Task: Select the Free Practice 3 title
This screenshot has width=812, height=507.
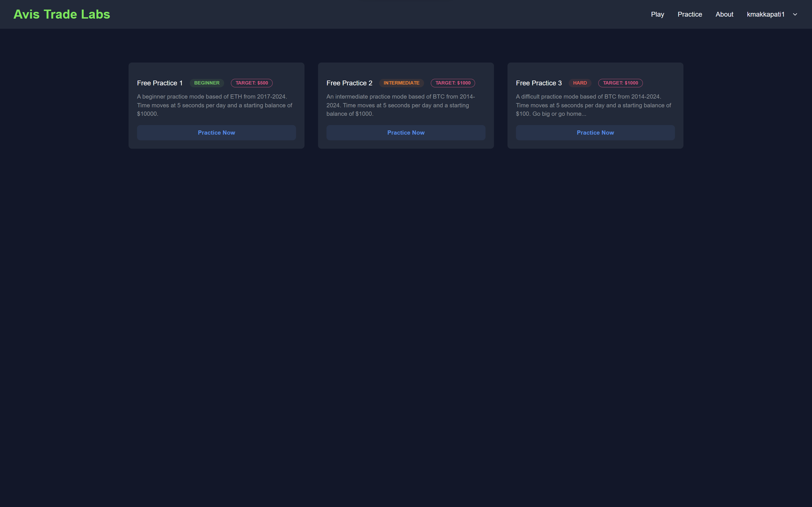Action: (x=539, y=83)
